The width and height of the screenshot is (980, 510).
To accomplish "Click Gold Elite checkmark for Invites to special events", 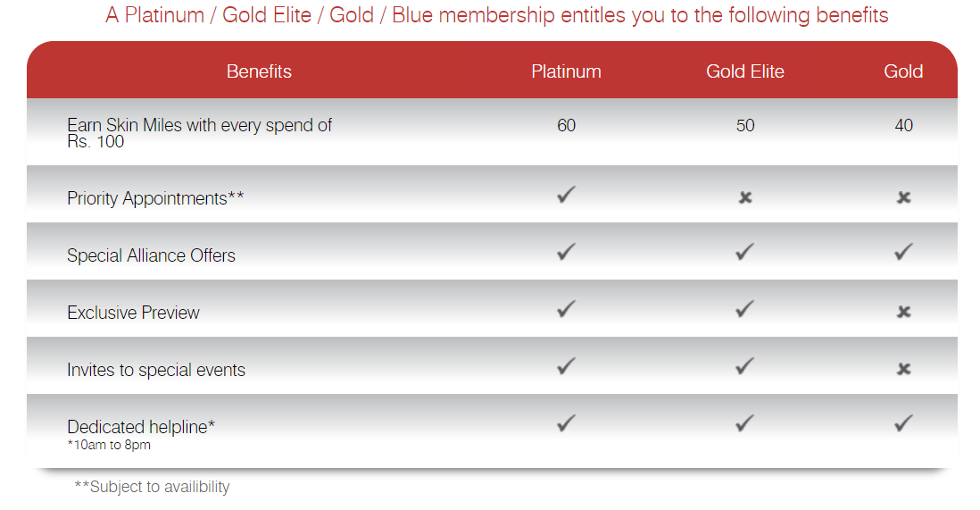I will pyautogui.click(x=745, y=366).
